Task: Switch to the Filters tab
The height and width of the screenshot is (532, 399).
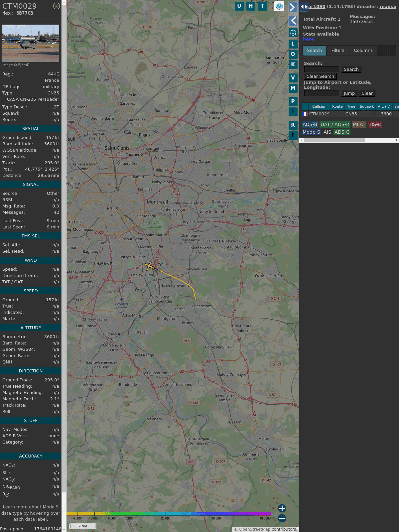Action: (x=338, y=51)
